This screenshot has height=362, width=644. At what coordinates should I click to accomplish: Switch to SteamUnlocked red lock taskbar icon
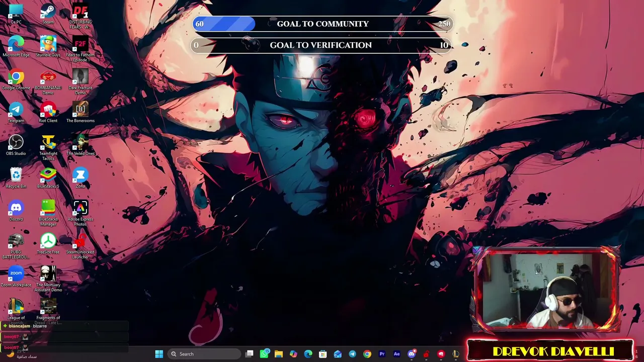426,354
